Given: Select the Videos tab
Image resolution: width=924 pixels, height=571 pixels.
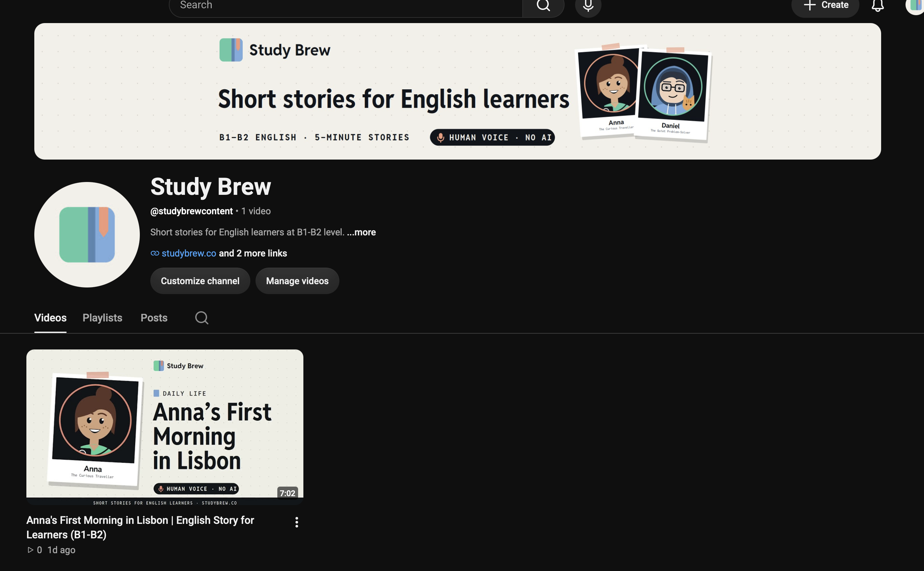Looking at the screenshot, I should tap(50, 318).
